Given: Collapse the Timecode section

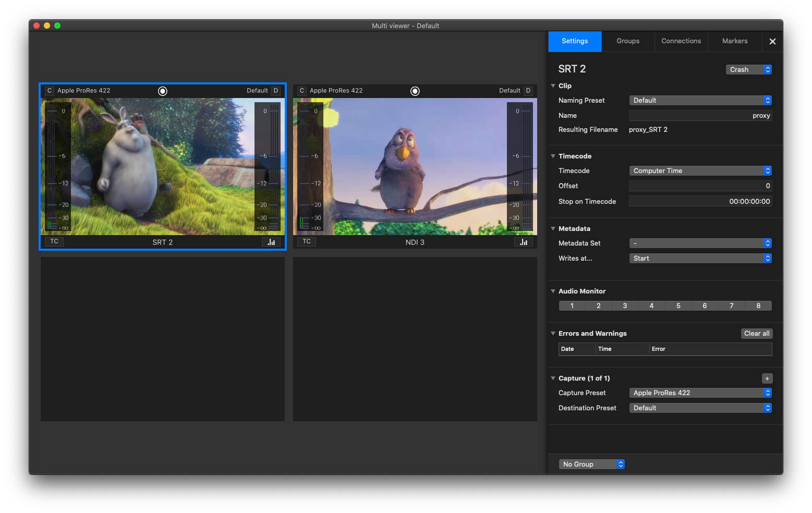Looking at the screenshot, I should pyautogui.click(x=553, y=156).
